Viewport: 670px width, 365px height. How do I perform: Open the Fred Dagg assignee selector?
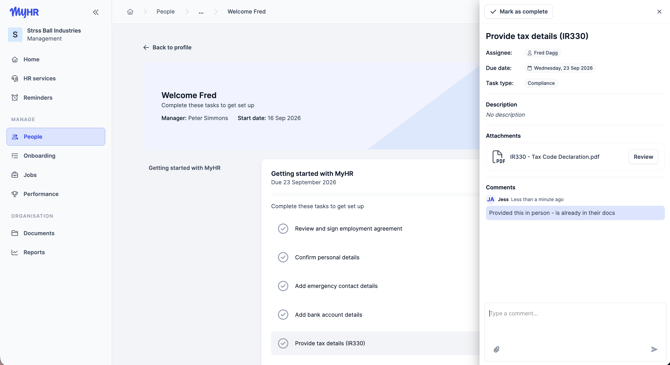[542, 53]
